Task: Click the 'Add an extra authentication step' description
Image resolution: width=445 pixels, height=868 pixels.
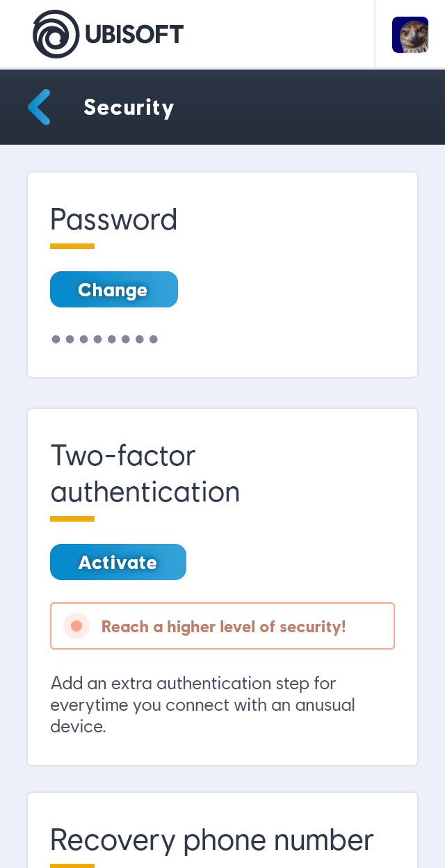Action: tap(203, 705)
